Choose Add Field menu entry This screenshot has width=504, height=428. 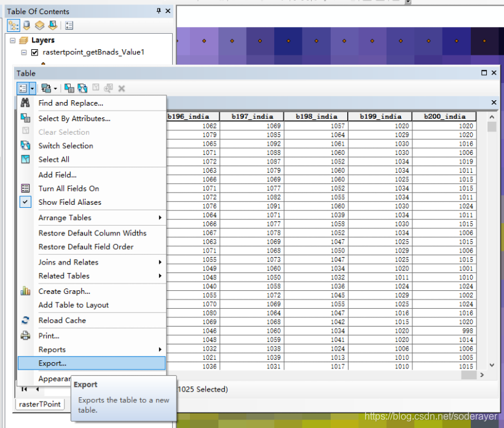click(x=92, y=175)
